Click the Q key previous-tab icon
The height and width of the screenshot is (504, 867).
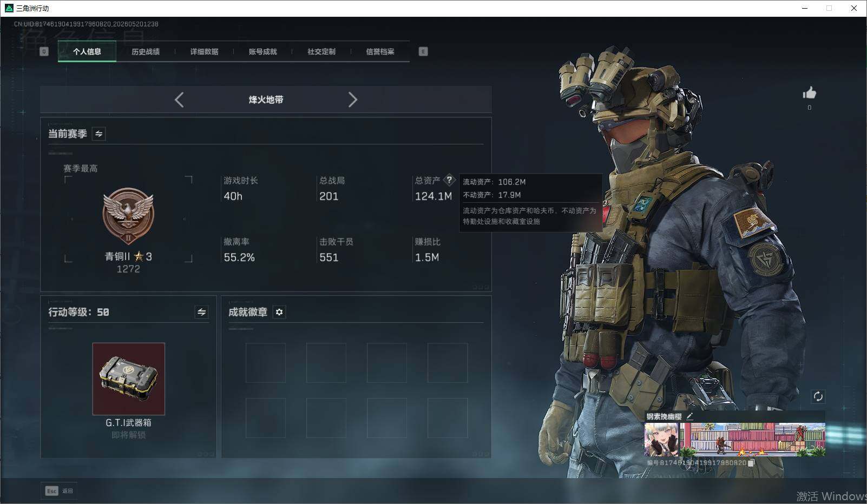[x=44, y=51]
